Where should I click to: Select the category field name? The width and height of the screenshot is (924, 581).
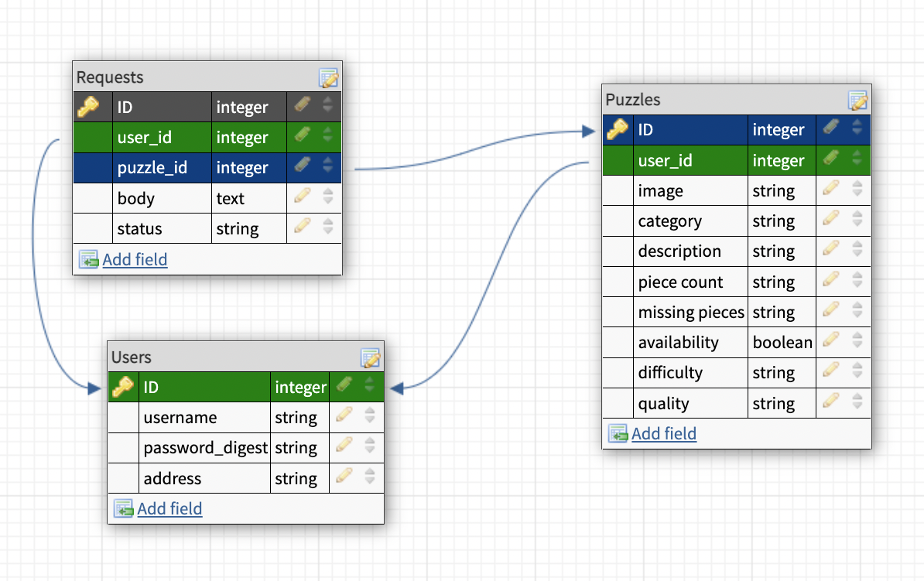point(670,221)
